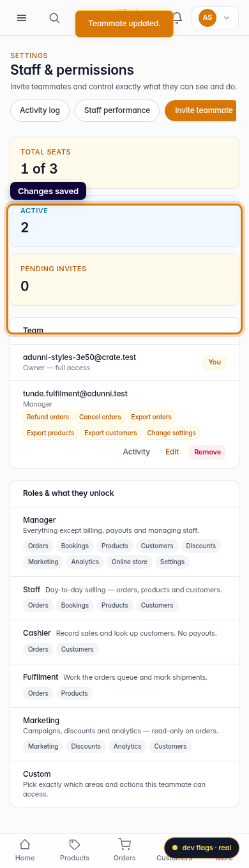Click Cancel orders permission tag

pyautogui.click(x=100, y=417)
